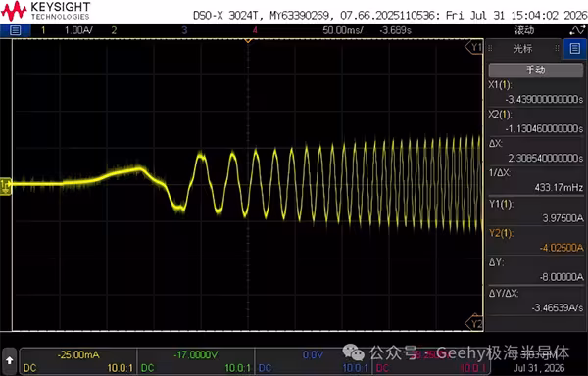Open channel 3 offset 0.0V box
Viewport: 588px width, 376px height.
[x=313, y=354]
